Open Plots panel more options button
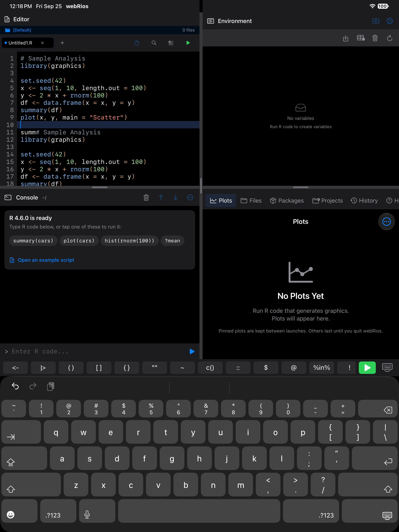 tap(386, 222)
